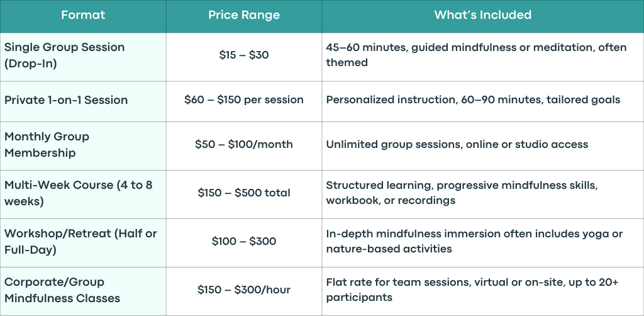
Task: Click the Flat rate for team sessions cell
Action: tap(483, 291)
